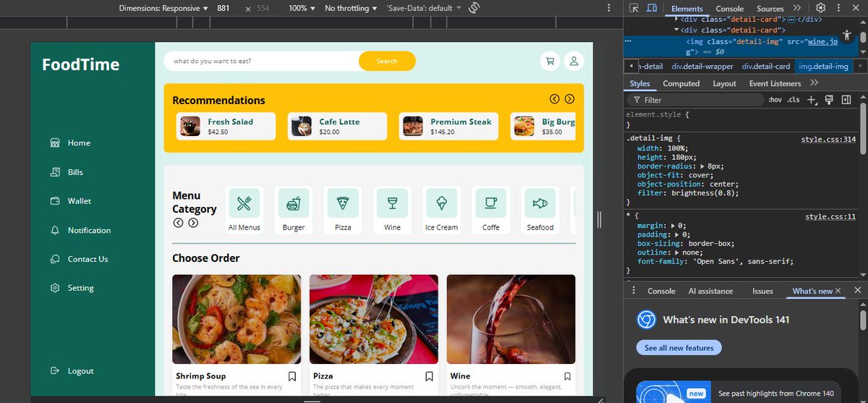This screenshot has width=868, height=403.
Task: Bookmark the Wine order card
Action: coord(567,376)
